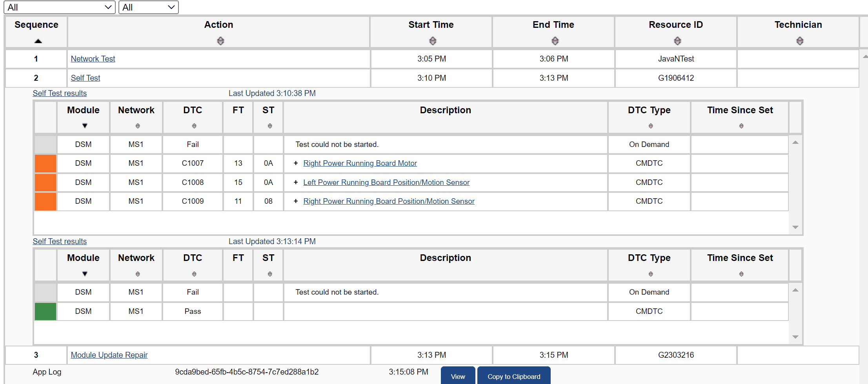Expand the C1009 DTC description plus sign

296,201
